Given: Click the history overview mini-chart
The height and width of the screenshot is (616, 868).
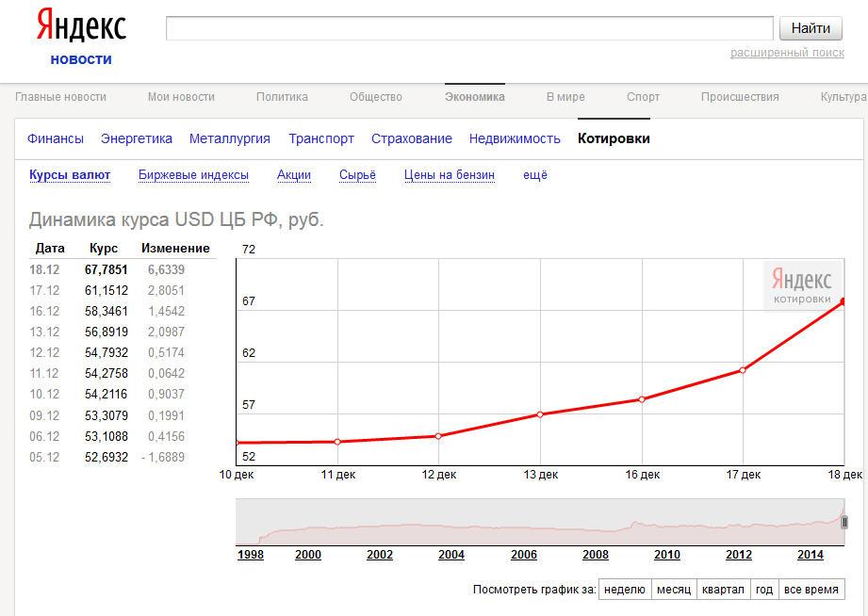Looking at the screenshot, I should tap(540, 522).
